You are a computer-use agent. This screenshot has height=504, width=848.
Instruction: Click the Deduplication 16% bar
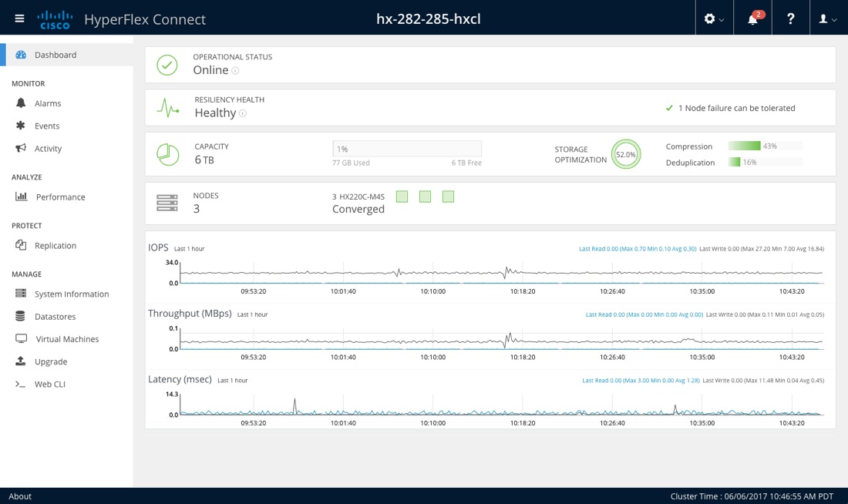tap(765, 163)
